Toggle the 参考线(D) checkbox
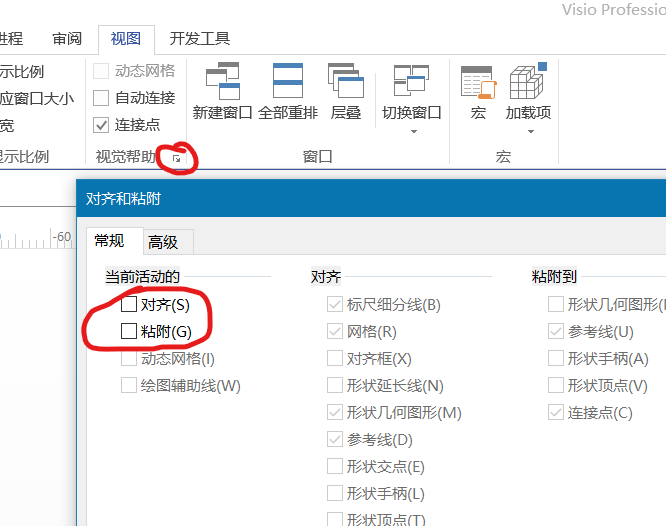The image size is (666, 526). click(x=335, y=439)
